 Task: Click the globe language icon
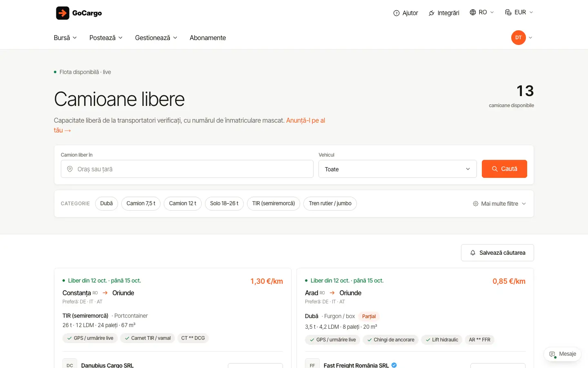(x=473, y=12)
